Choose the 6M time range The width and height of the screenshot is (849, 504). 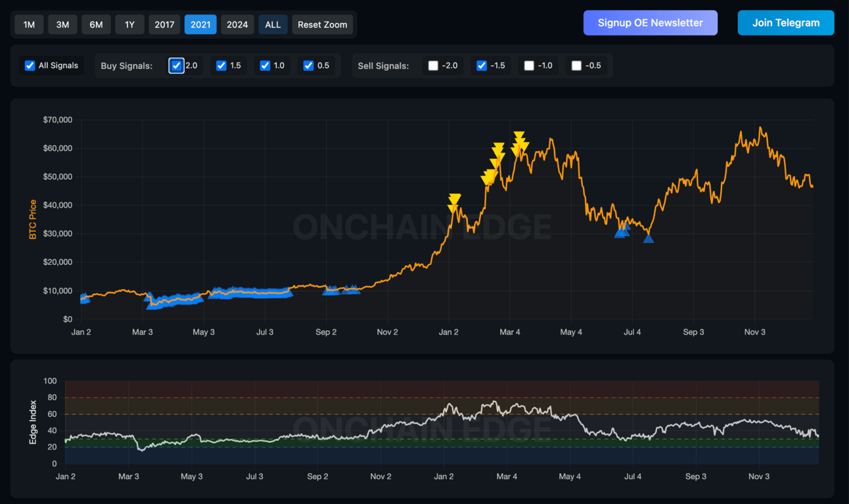tap(96, 24)
